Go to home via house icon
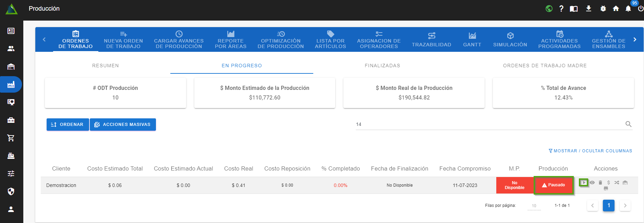The height and width of the screenshot is (223, 644). 616,9
